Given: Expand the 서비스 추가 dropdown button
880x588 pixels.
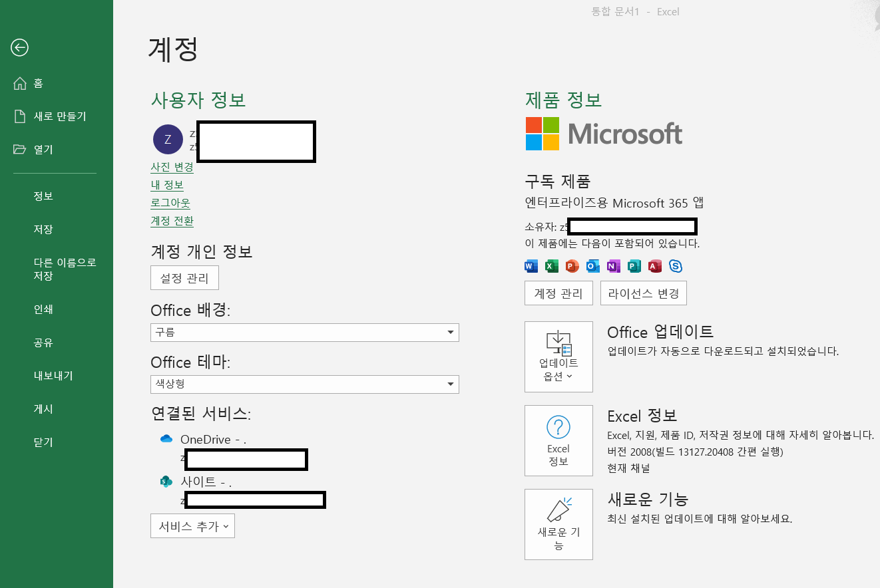Looking at the screenshot, I should coord(192,525).
